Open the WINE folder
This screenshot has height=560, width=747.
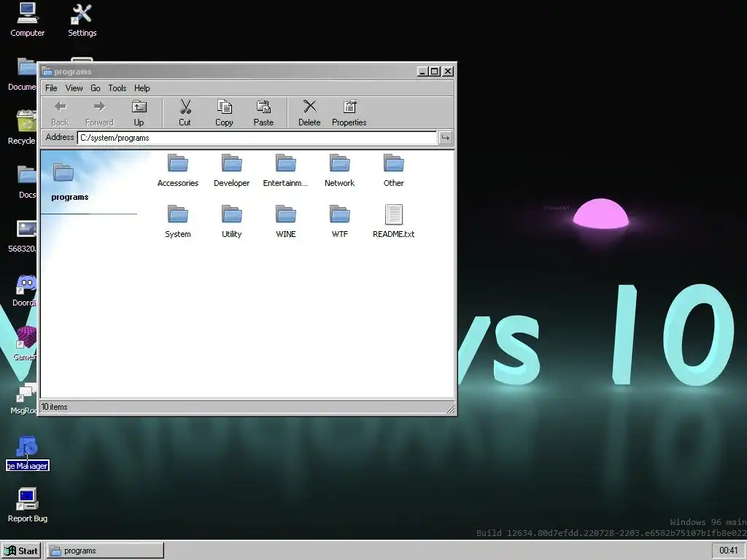pyautogui.click(x=286, y=221)
